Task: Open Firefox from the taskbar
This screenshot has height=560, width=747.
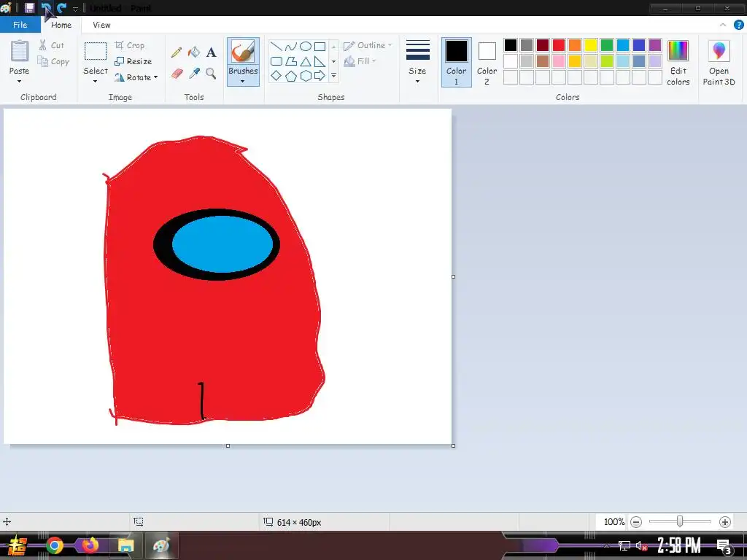Action: click(x=90, y=545)
